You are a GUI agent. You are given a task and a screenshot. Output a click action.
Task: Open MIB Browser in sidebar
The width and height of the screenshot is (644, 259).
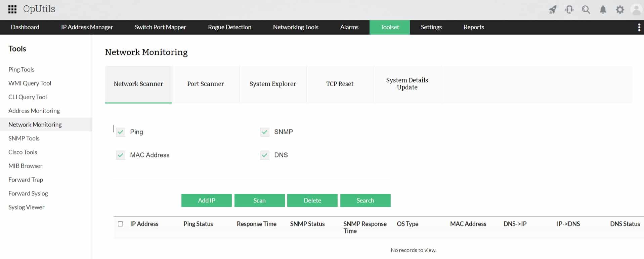click(26, 166)
